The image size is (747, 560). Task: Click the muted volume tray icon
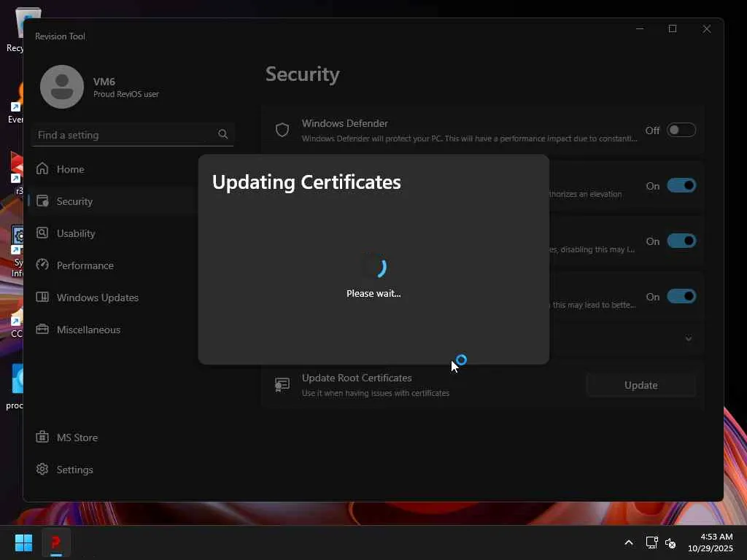click(670, 542)
